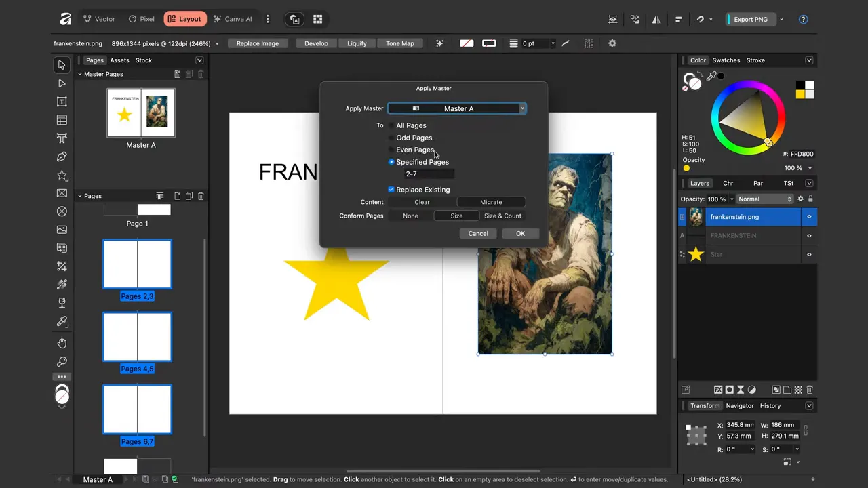Click the Flip Horizontal icon in the top toolbar
This screenshot has width=868, height=488.
(656, 19)
